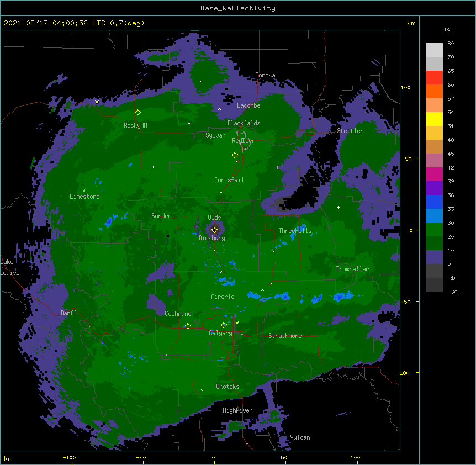Click the RockyMH label

[x=135, y=125]
